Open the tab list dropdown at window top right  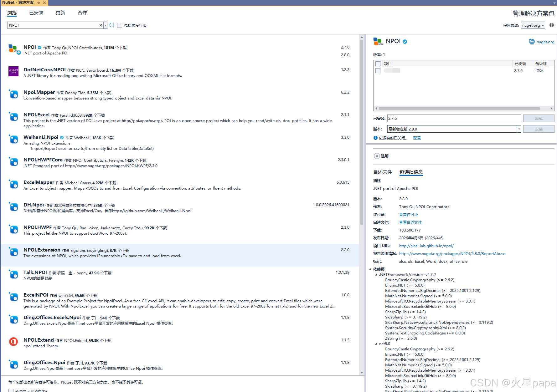click(x=554, y=3)
